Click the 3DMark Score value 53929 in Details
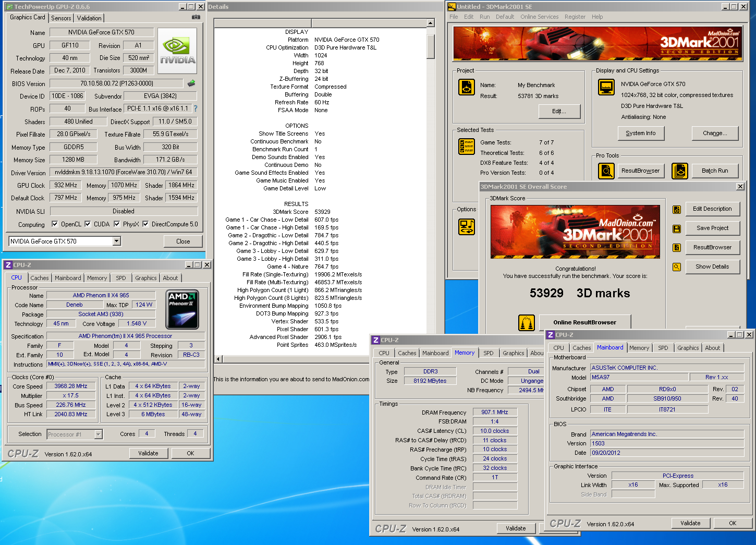 [322, 212]
